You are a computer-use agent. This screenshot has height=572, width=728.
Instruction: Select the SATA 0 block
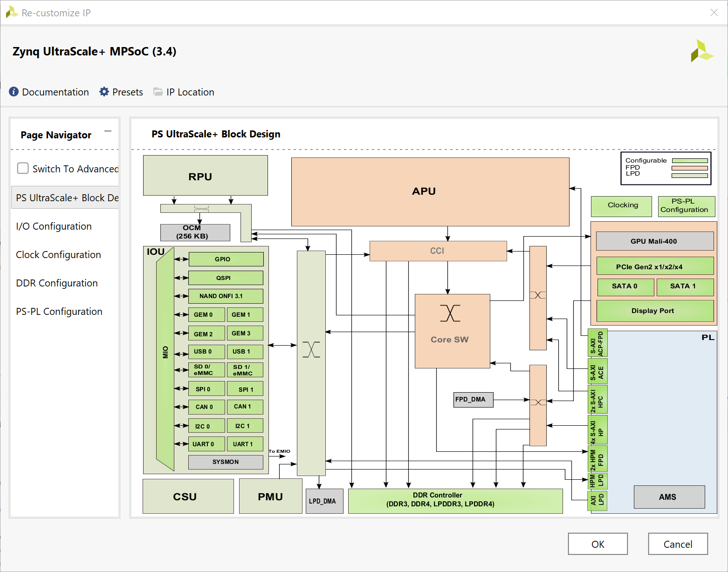(626, 287)
